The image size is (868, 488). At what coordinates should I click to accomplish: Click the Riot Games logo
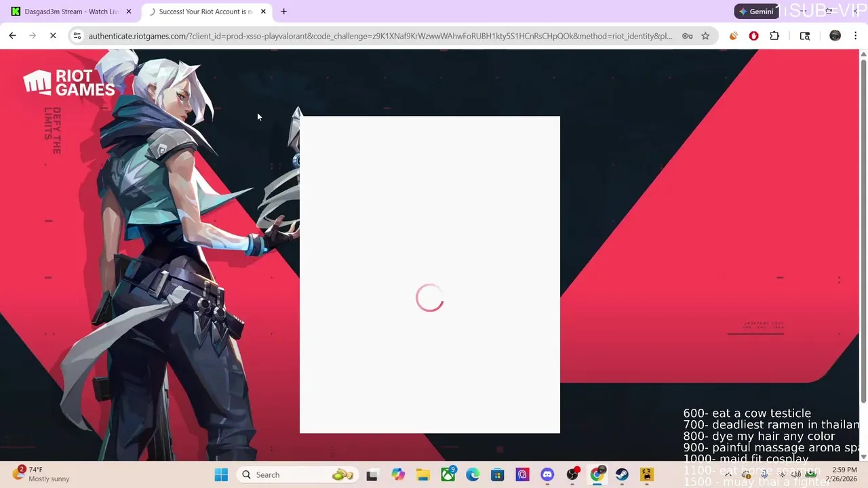pos(69,83)
